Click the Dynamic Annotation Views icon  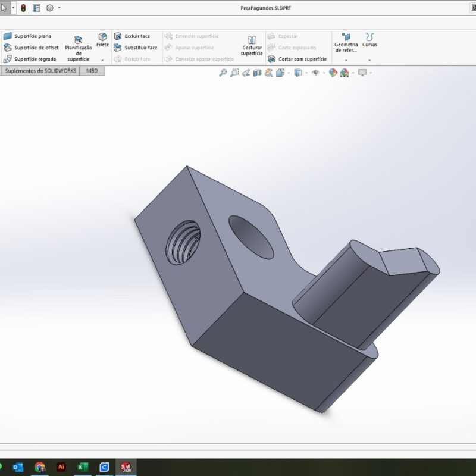click(269, 73)
